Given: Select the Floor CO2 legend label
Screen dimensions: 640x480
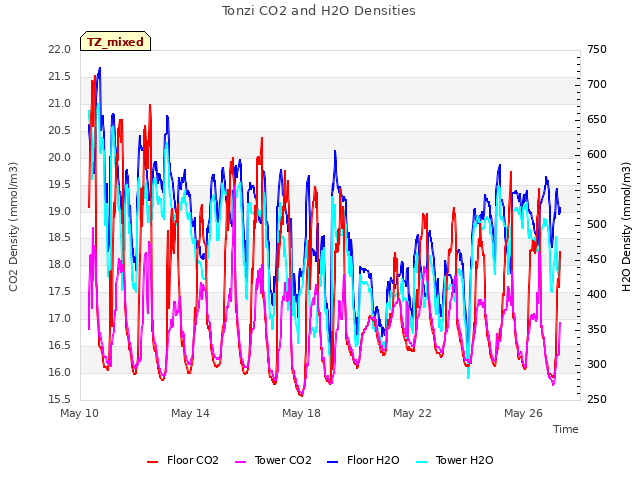Looking at the screenshot, I should pyautogui.click(x=193, y=460).
